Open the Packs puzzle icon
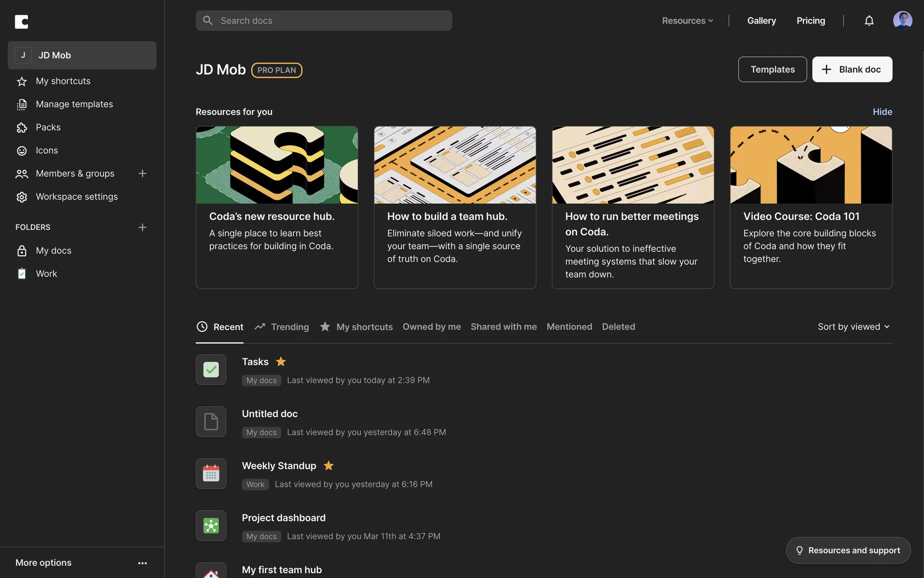The width and height of the screenshot is (924, 578). pyautogui.click(x=22, y=128)
